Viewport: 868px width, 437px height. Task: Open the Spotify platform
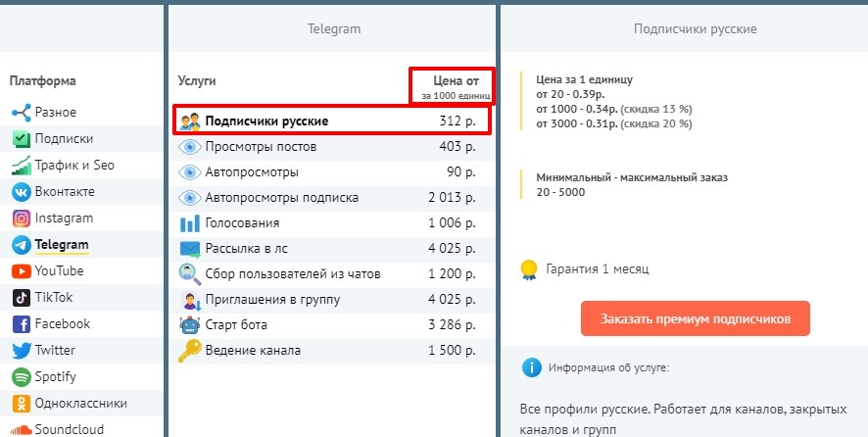(56, 377)
